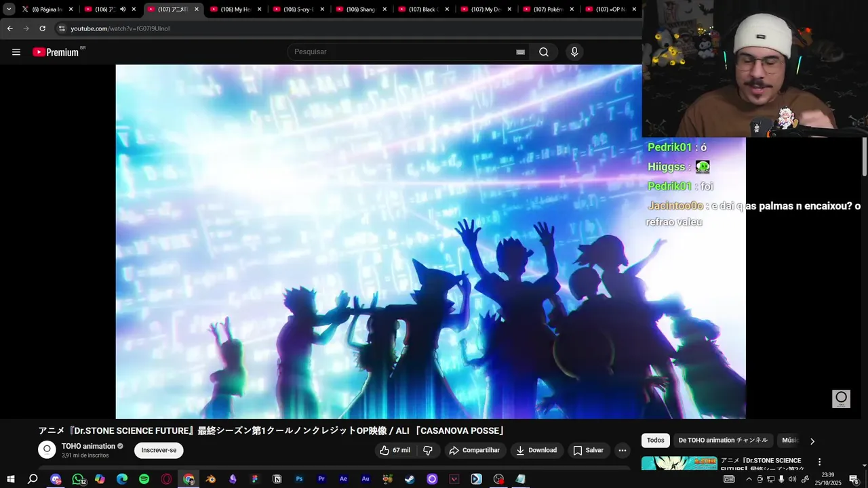Go to YouTube Premium home logo
The width and height of the screenshot is (868, 488).
coord(56,52)
